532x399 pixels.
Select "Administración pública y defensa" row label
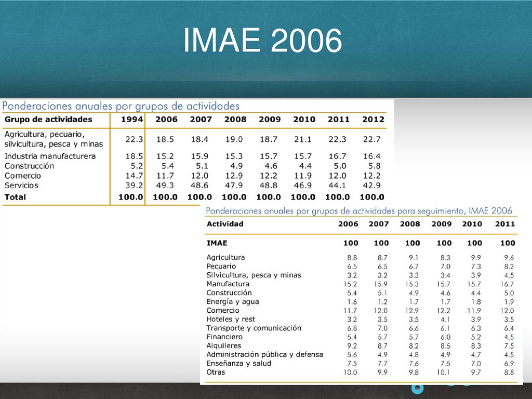[264, 354]
